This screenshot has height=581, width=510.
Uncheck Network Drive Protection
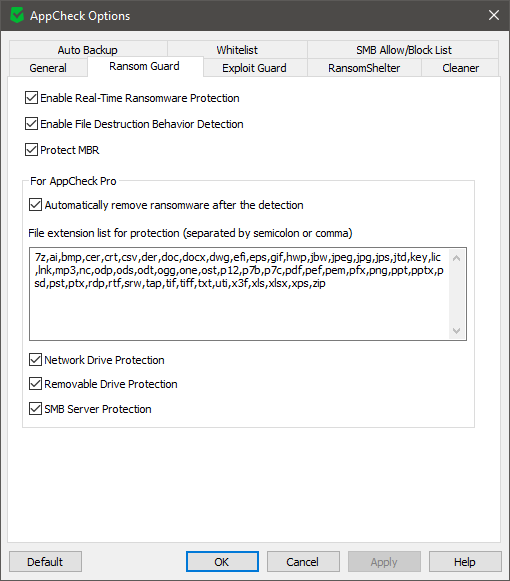(x=36, y=359)
